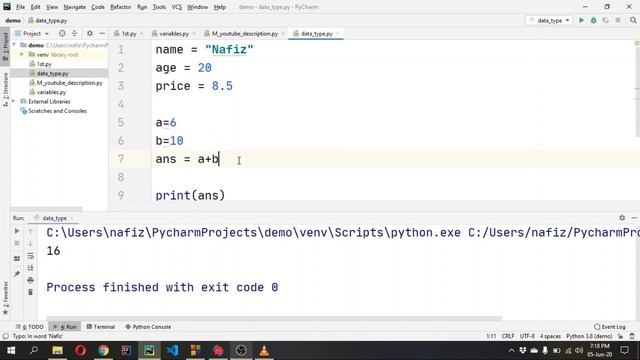Open the File menu
The width and height of the screenshot is (640, 360).
click(x=20, y=7)
